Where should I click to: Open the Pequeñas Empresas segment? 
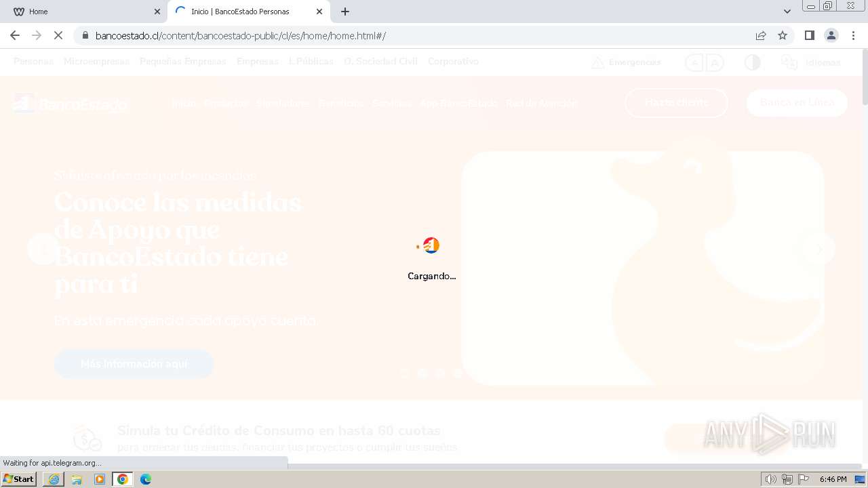click(183, 61)
